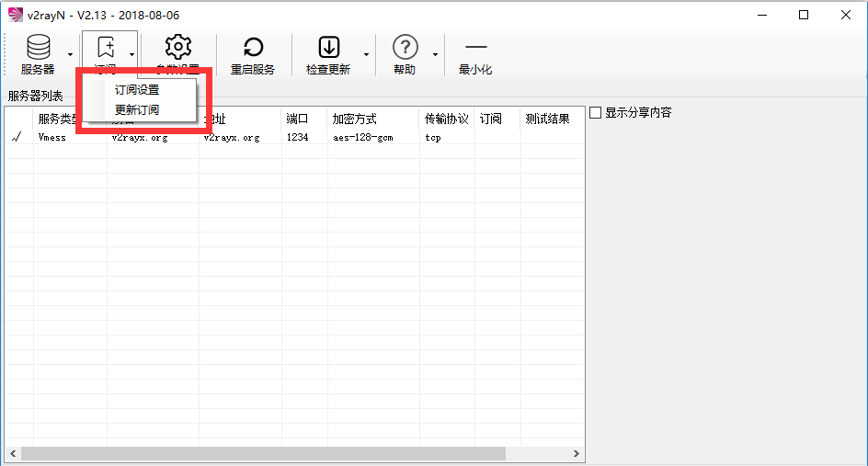Choose 更新订阅 in the dropdown menu
868x466 pixels.
coord(137,109)
